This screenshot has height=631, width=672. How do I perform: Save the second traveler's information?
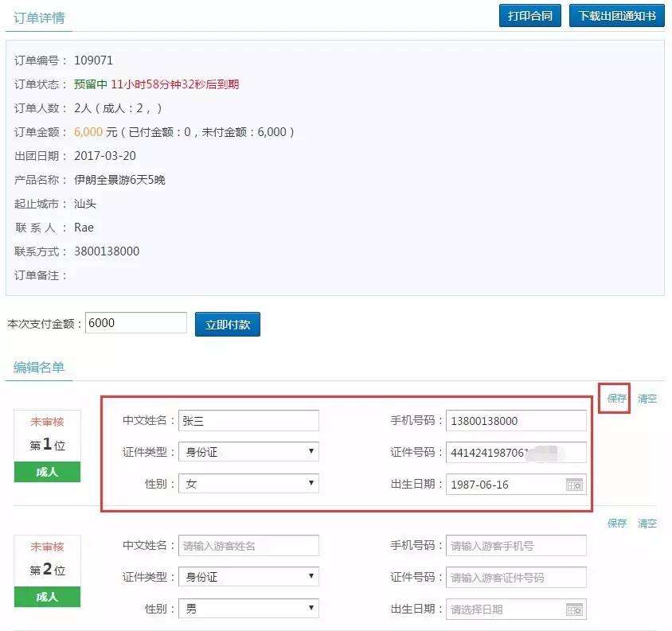click(x=616, y=524)
